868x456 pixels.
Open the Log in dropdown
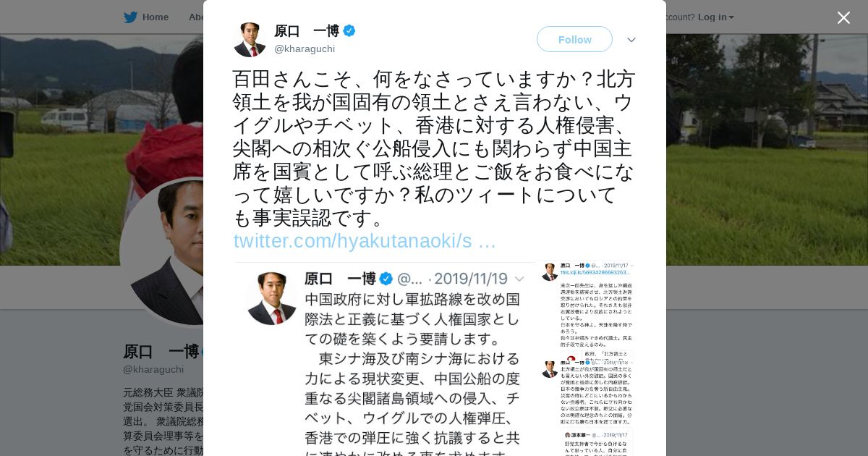[715, 17]
